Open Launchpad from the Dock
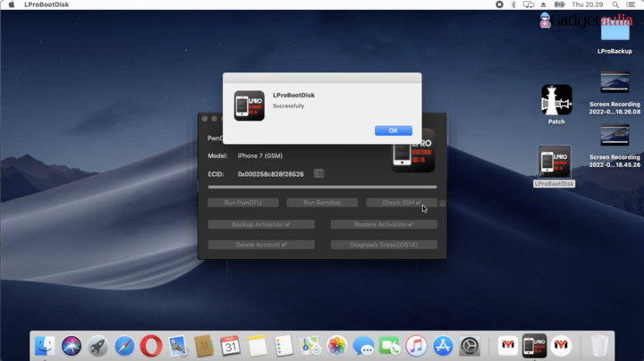The height and width of the screenshot is (361, 644). [97, 346]
